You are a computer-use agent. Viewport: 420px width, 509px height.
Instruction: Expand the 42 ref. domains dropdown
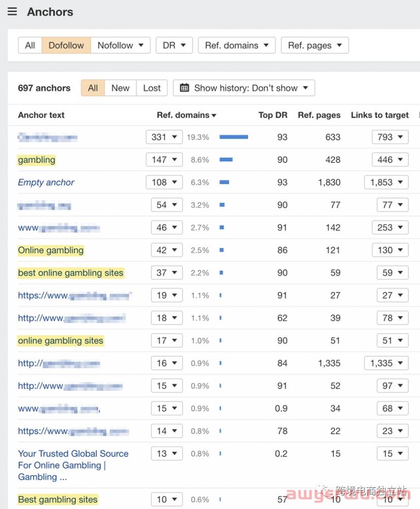167,250
